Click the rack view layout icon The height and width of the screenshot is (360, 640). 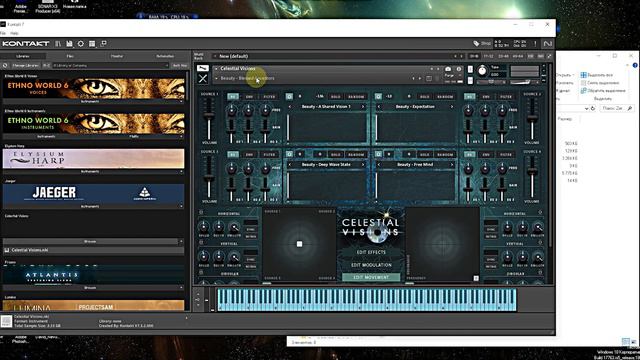(92, 44)
